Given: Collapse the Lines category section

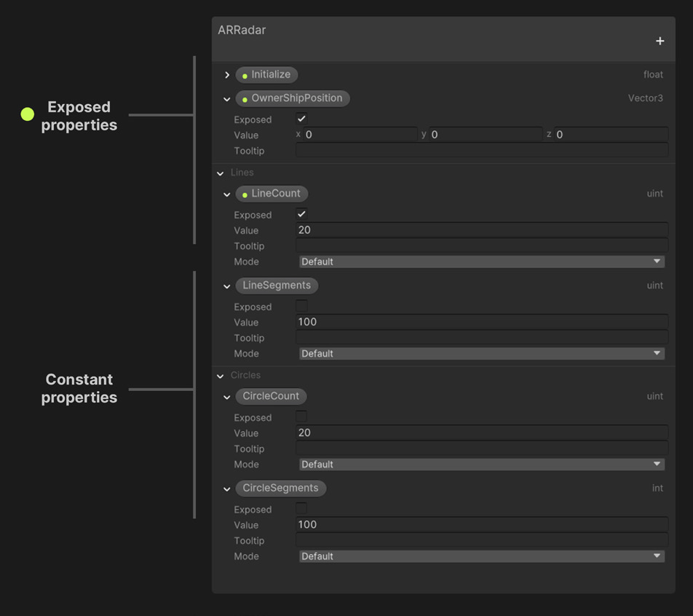Looking at the screenshot, I should (221, 173).
